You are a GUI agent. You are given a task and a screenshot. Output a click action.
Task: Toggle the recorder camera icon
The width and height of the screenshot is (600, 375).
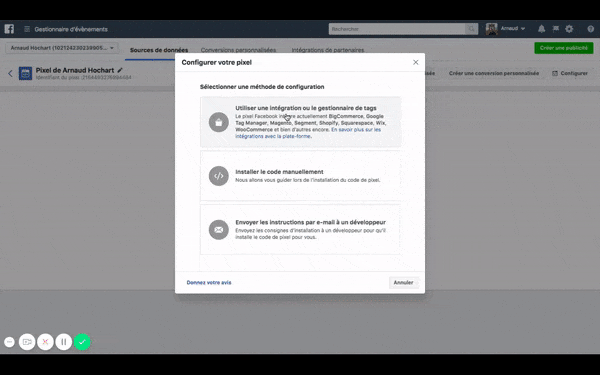pos(27,342)
